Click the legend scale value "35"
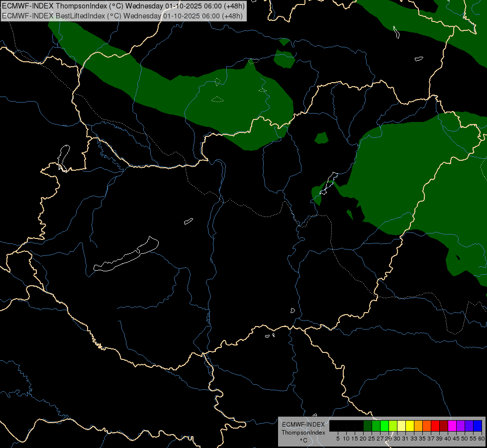This screenshot has height=448, width=487. point(422,439)
